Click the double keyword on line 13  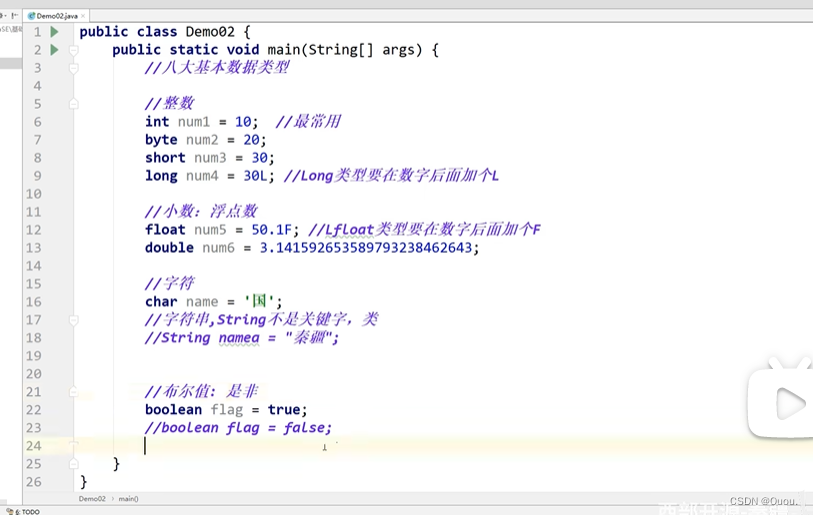click(x=169, y=247)
